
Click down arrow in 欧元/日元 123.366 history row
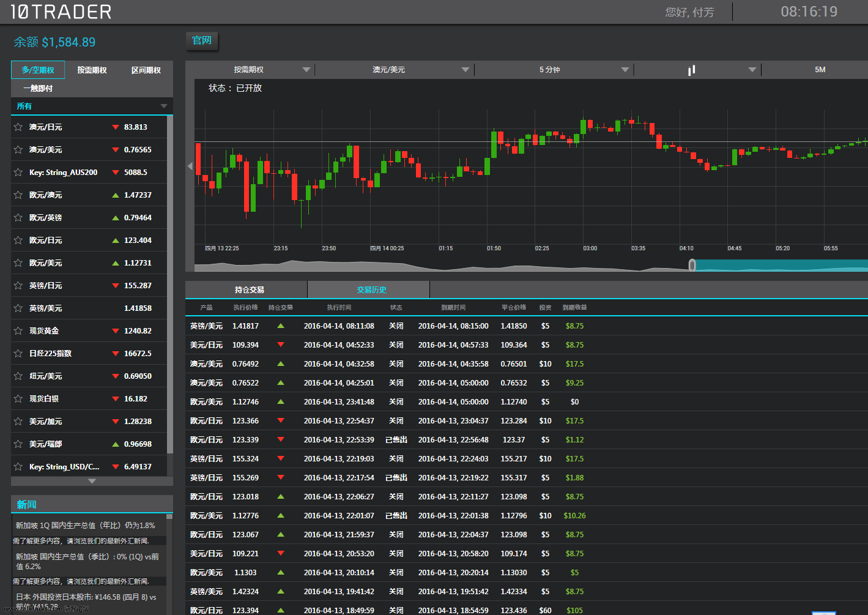tap(281, 421)
